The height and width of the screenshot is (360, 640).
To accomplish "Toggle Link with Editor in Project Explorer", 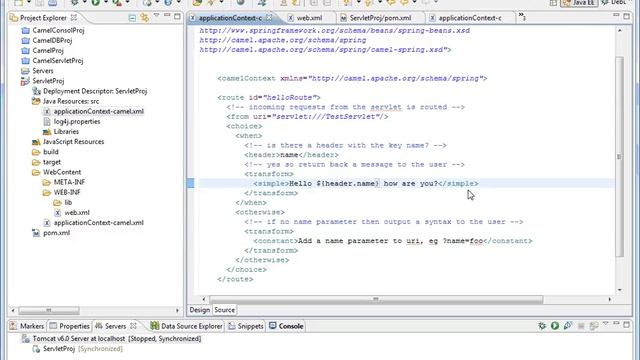I will pos(144,18).
